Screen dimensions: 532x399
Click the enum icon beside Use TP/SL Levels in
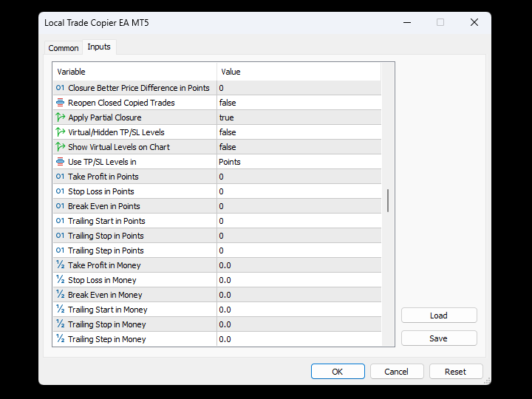pos(60,162)
